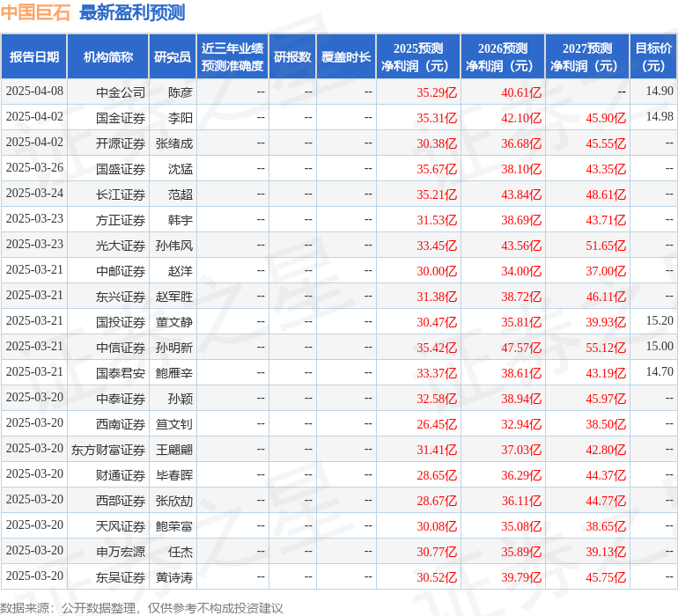Viewport: 678px width, 616px height.
Task: Click analyst 韩宇
Action: pos(181,220)
